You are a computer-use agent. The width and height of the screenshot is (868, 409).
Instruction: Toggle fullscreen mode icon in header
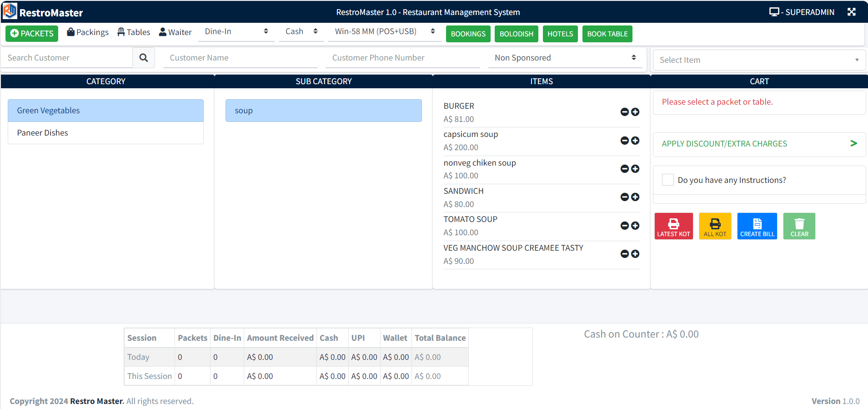pos(852,12)
